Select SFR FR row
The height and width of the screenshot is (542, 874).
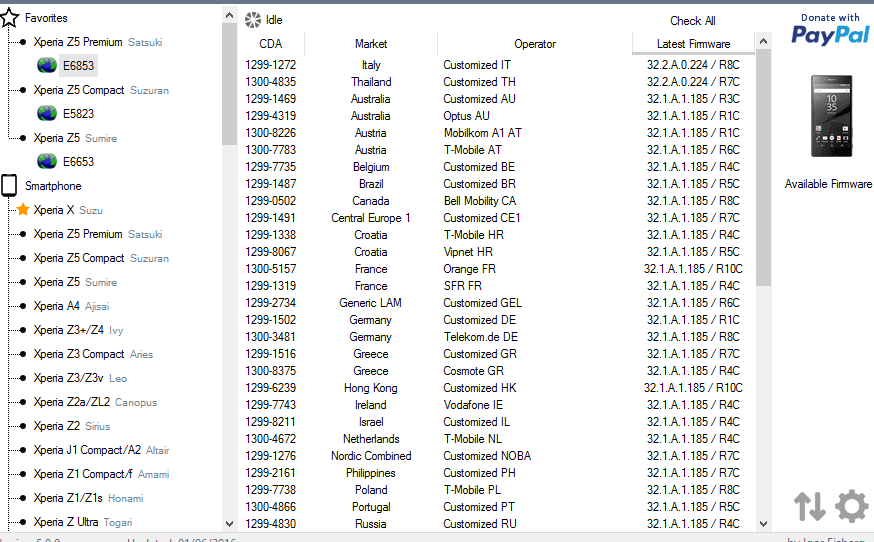click(497, 285)
